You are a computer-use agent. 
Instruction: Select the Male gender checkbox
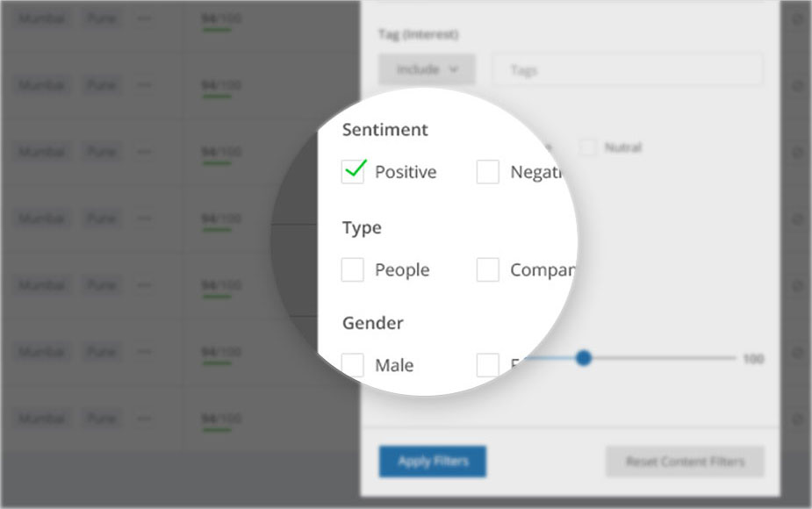353,365
